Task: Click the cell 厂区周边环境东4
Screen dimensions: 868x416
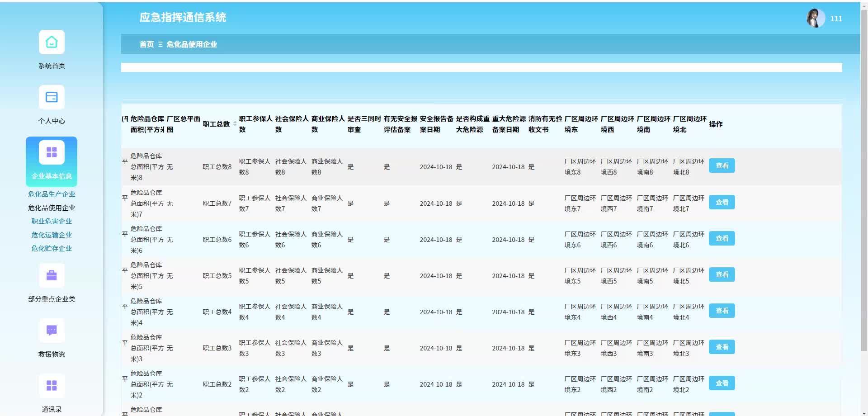Action: (x=580, y=312)
